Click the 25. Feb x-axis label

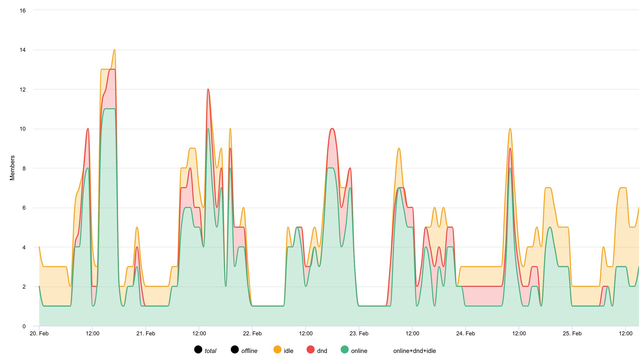click(x=572, y=334)
